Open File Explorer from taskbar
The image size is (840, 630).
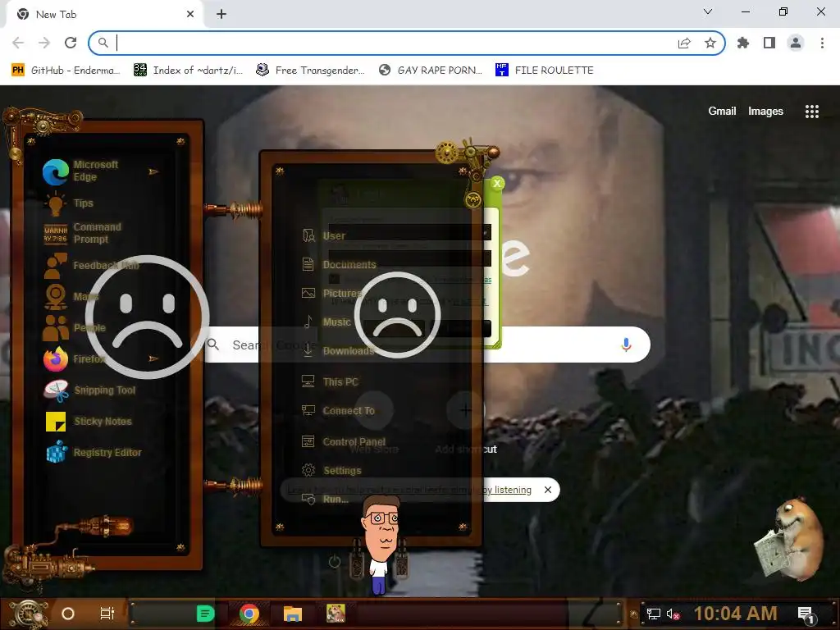[x=293, y=614]
